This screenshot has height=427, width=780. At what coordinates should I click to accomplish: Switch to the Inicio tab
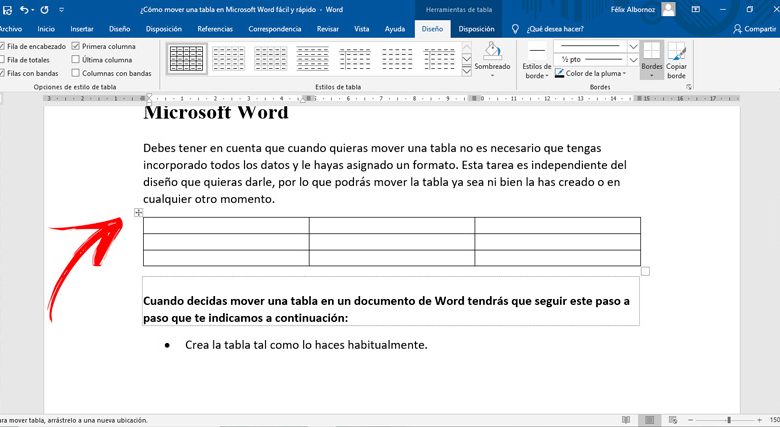click(46, 29)
